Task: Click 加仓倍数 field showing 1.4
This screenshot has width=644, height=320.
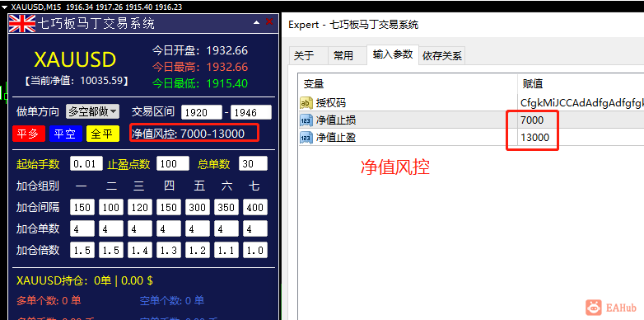Action: (x=140, y=250)
